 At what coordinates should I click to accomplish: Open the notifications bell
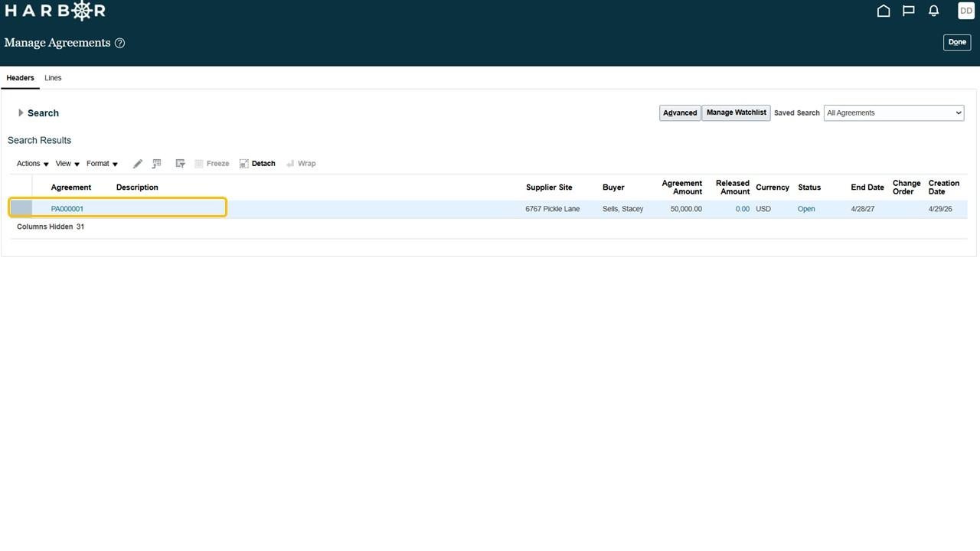tap(934, 11)
